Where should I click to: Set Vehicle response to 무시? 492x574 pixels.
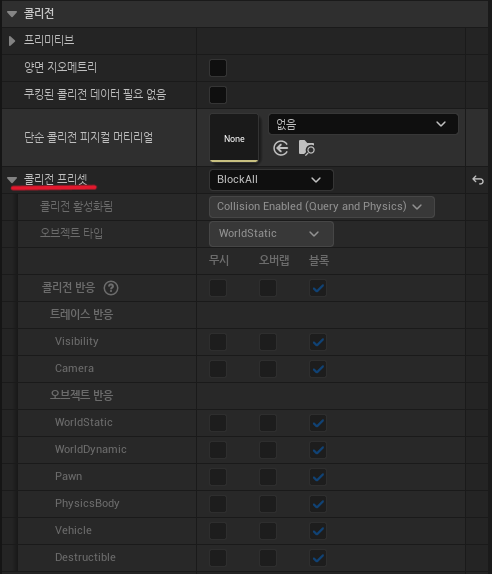pyautogui.click(x=218, y=531)
